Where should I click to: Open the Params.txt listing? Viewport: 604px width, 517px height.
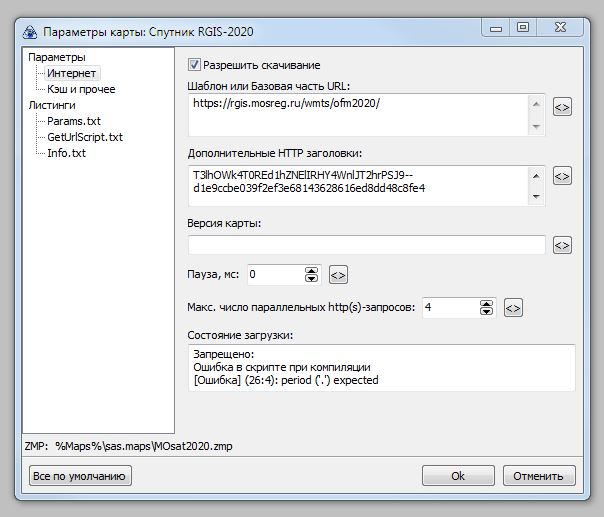[74, 121]
